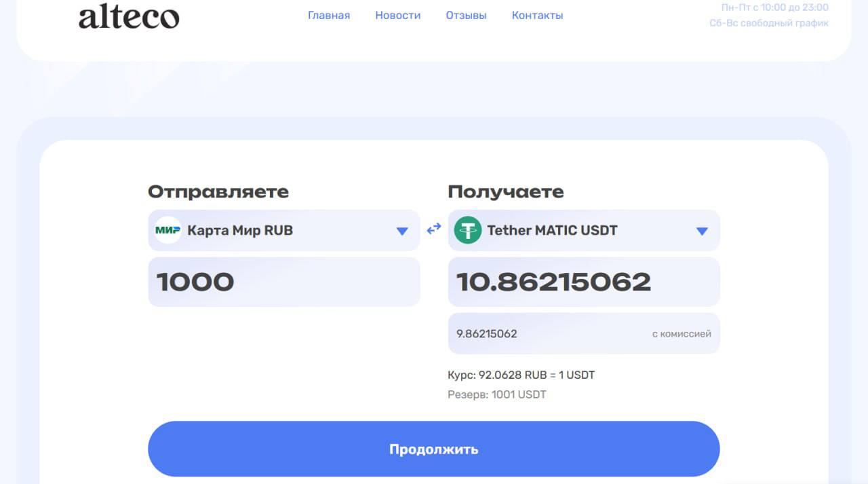Image resolution: width=868 pixels, height=484 pixels.
Task: Expand the Tether MATIC USDT dropdown arrow
Action: click(x=702, y=231)
